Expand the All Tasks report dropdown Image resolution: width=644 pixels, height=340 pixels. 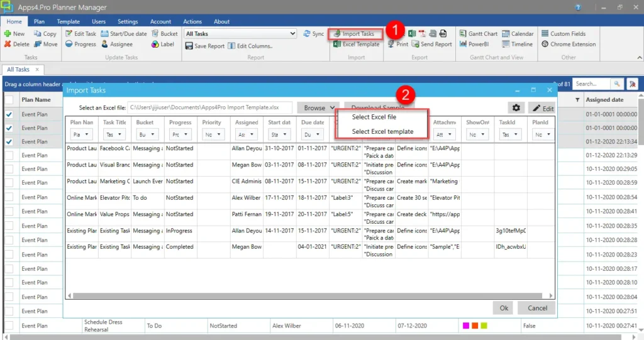[x=292, y=34]
